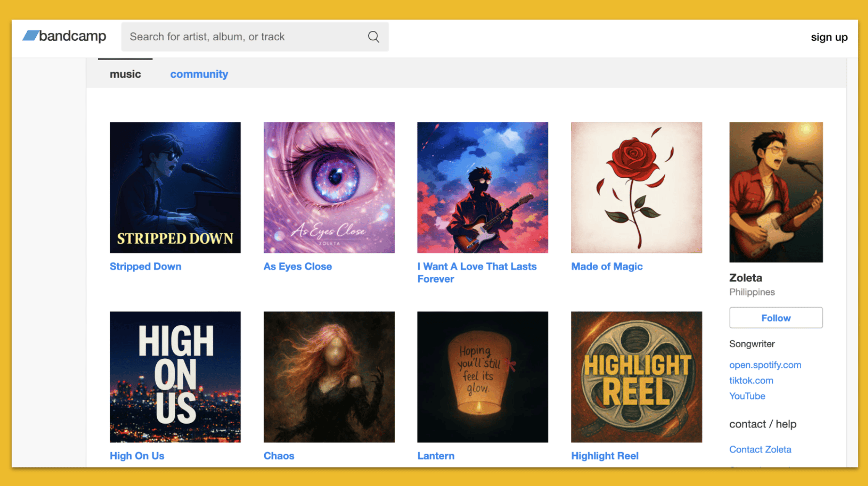The height and width of the screenshot is (486, 868).
Task: Click the Highlight Reel title link
Action: tap(605, 456)
